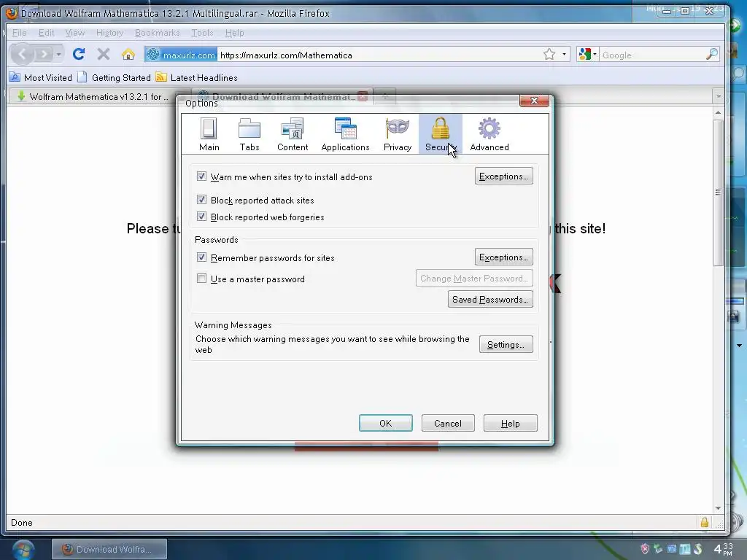747x560 pixels.
Task: Open the Bookmarks menu
Action: [x=158, y=33]
